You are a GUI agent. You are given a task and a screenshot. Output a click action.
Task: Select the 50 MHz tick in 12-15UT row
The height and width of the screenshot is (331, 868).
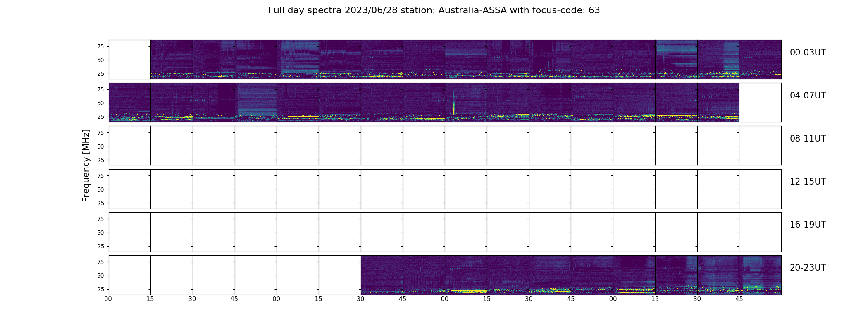click(x=100, y=189)
